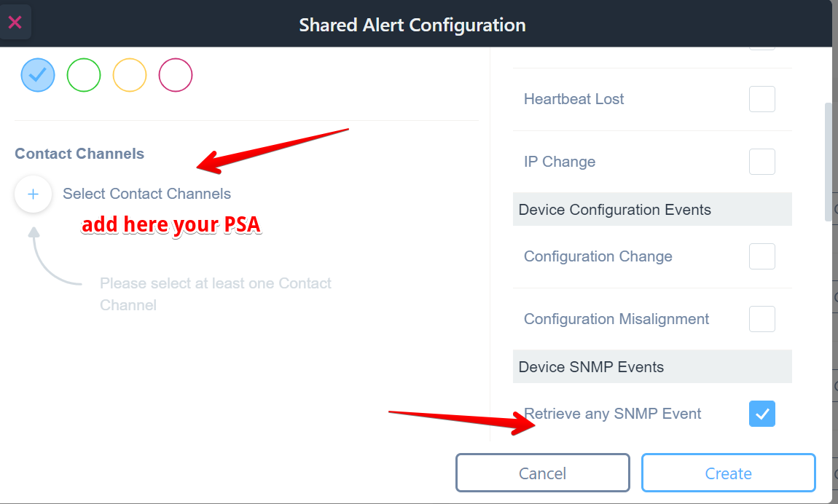
Task: Click the blue selected severity swatch
Action: pyautogui.click(x=38, y=75)
